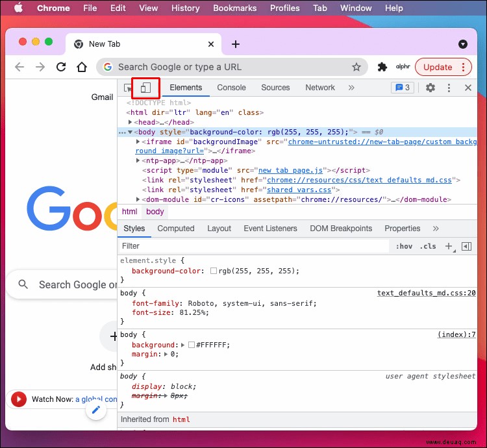
Task: Bookmark this tab with star icon
Action: click(x=356, y=67)
